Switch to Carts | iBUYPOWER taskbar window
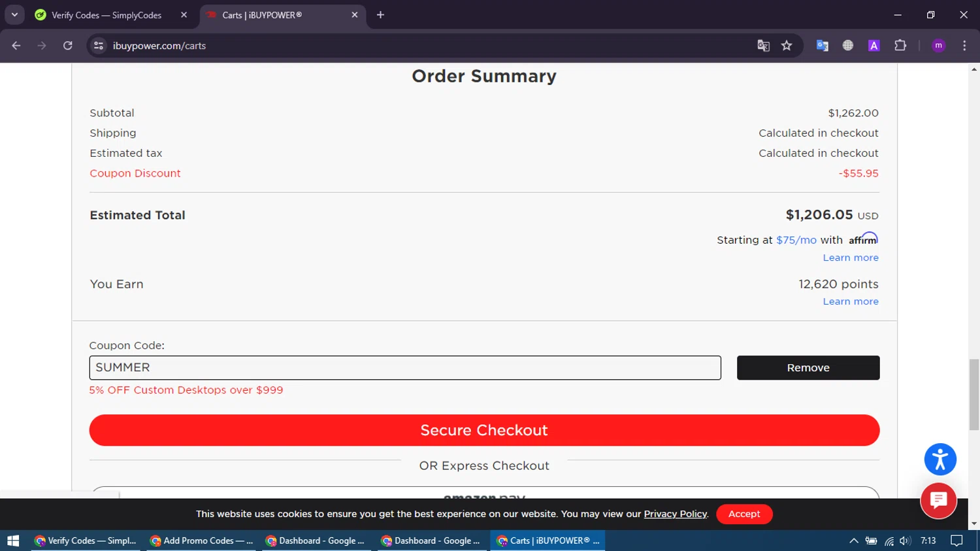980x551 pixels. click(x=547, y=541)
